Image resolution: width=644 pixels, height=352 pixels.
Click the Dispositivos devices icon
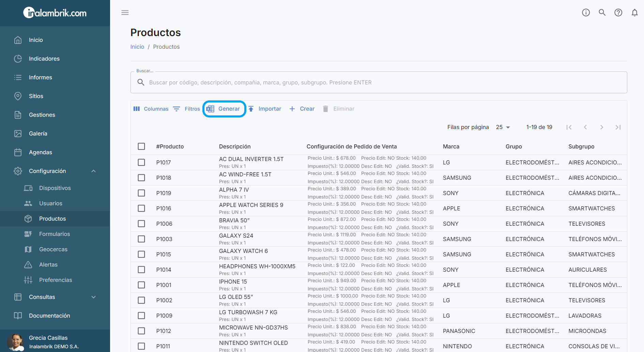point(28,188)
